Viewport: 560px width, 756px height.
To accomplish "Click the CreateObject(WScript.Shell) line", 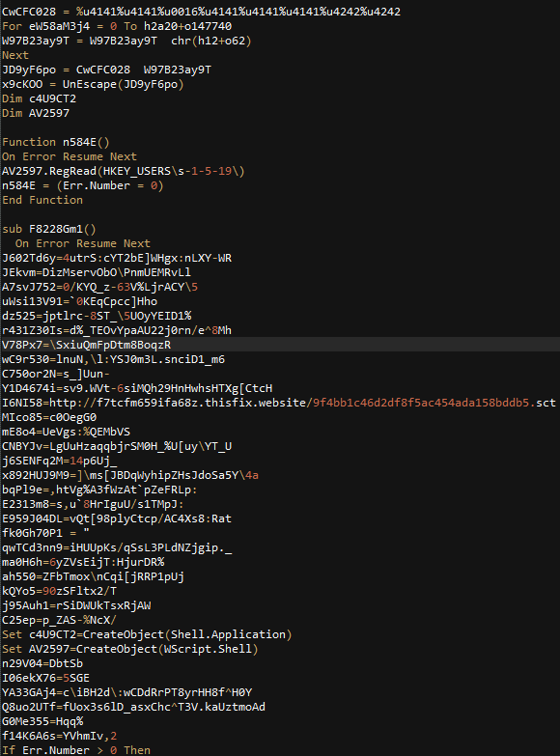I will [x=130, y=649].
